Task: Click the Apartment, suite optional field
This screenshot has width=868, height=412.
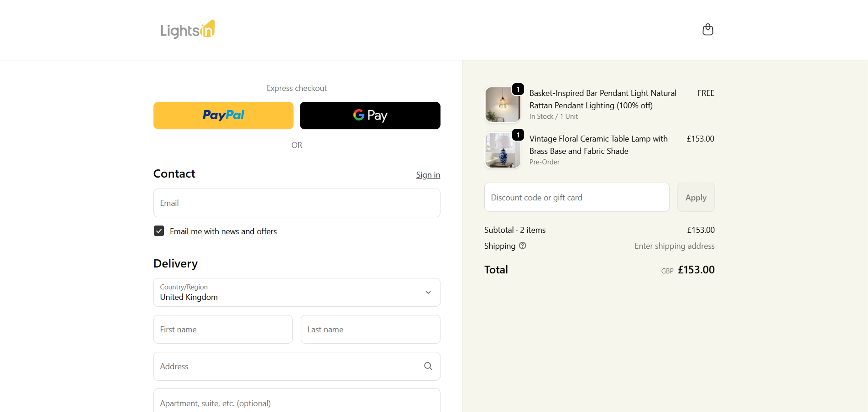Action: pos(297,403)
